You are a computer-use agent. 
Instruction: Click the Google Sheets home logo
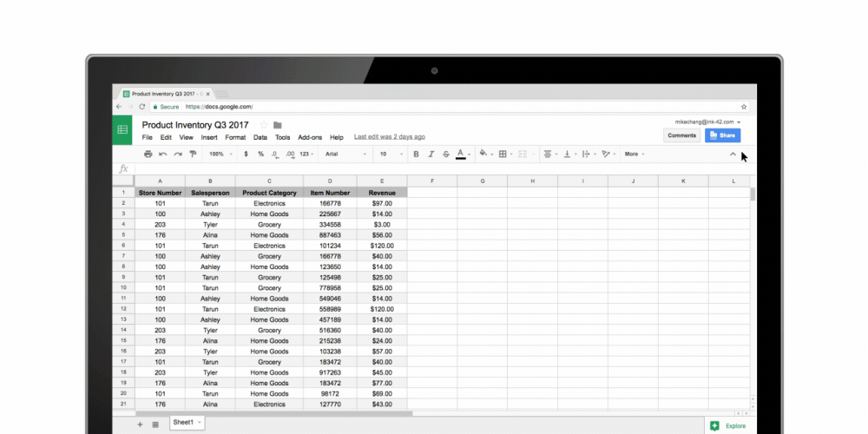click(122, 129)
